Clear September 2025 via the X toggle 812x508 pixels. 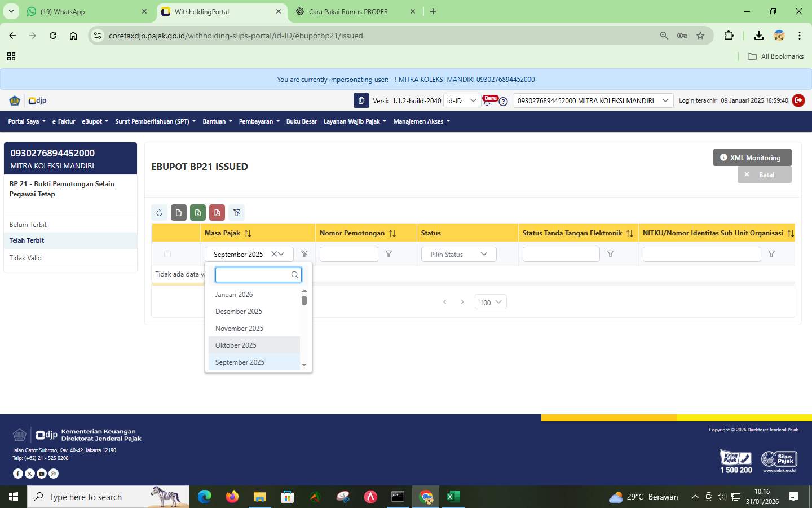[274, 254]
